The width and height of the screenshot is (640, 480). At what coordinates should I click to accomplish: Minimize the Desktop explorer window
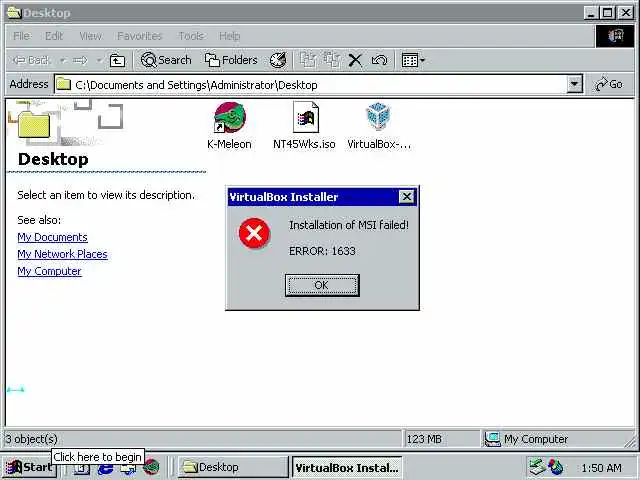591,13
